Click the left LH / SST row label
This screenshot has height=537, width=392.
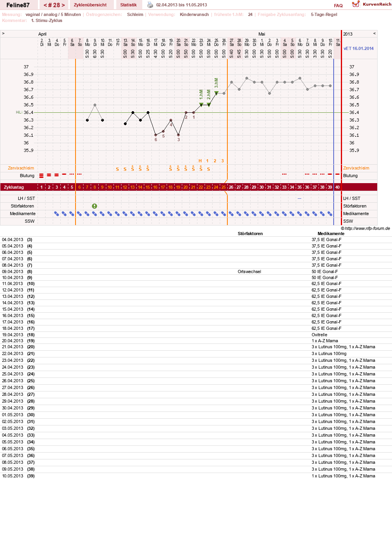(26, 198)
